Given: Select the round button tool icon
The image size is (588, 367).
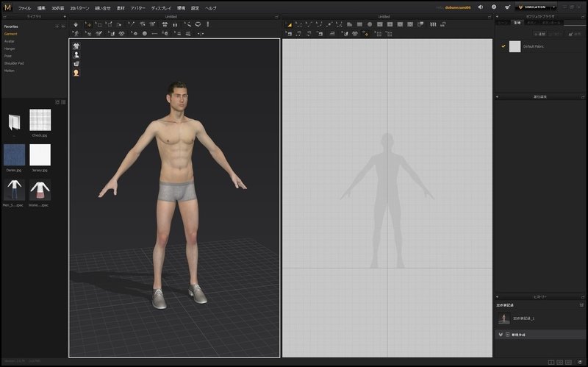Looking at the screenshot, I should coord(145,33).
